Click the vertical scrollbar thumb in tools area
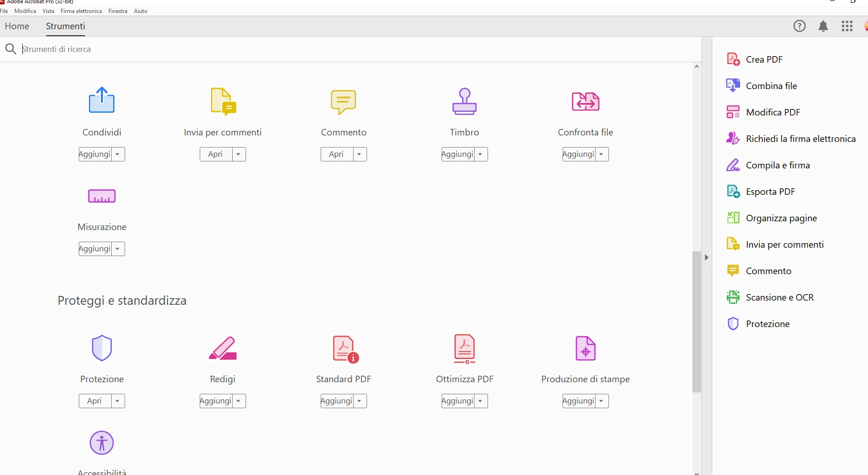 pos(697,321)
